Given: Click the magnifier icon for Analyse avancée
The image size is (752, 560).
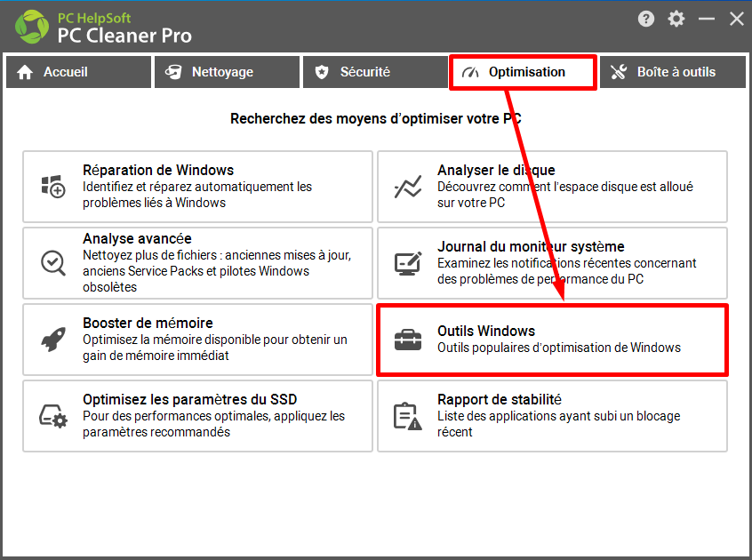Looking at the screenshot, I should click(53, 263).
